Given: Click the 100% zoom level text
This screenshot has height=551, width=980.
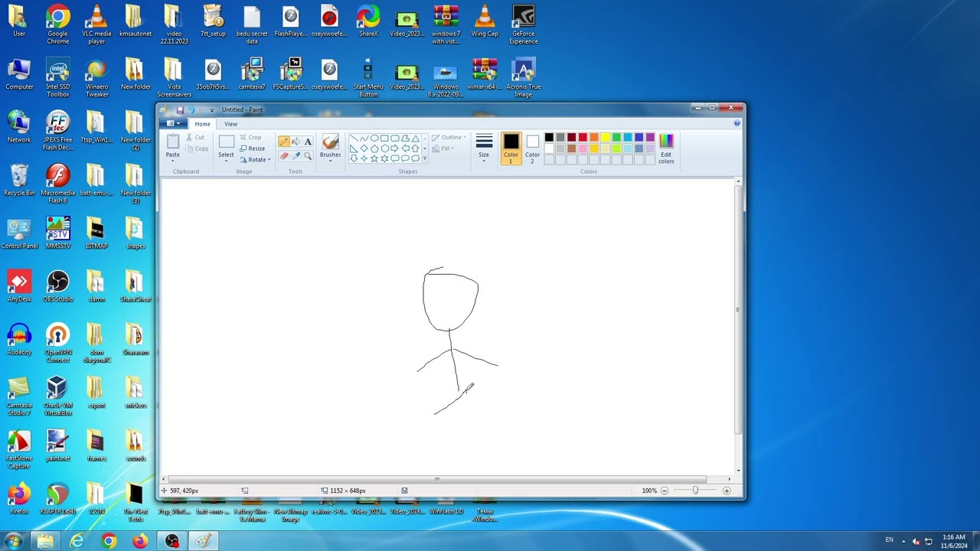Looking at the screenshot, I should click(x=649, y=491).
